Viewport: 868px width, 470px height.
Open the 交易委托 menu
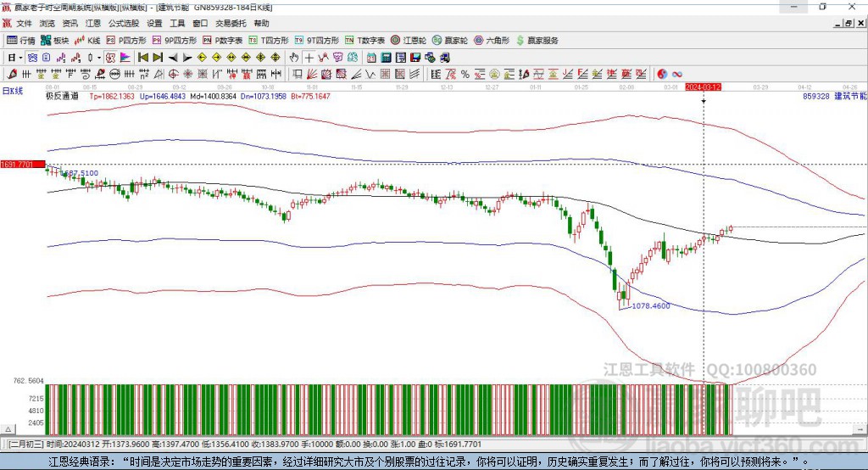(x=231, y=23)
